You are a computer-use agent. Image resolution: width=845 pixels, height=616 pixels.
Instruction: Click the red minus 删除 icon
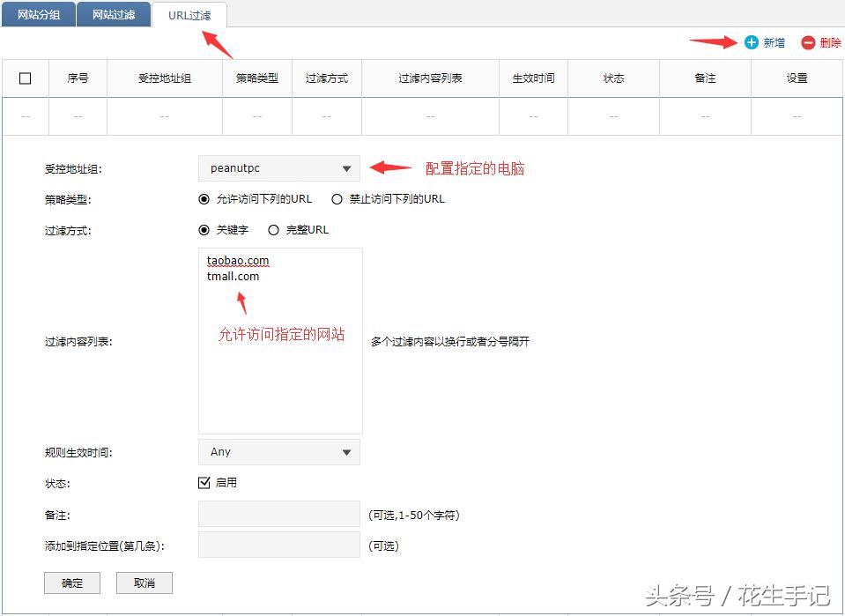tap(808, 41)
